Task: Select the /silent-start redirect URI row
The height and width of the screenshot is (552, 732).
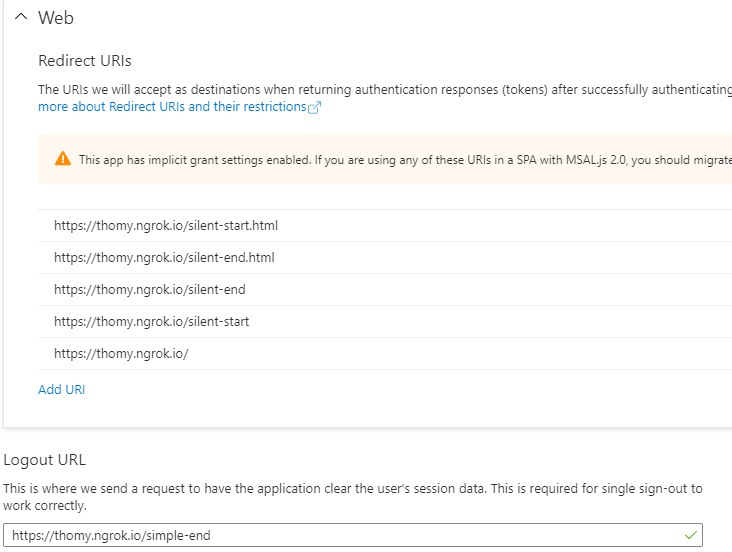Action: [385, 322]
